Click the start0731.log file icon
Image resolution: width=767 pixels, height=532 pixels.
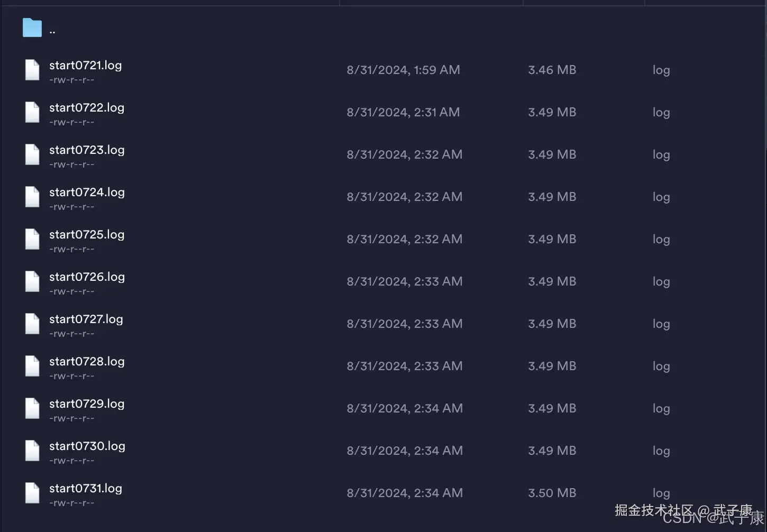click(x=32, y=492)
